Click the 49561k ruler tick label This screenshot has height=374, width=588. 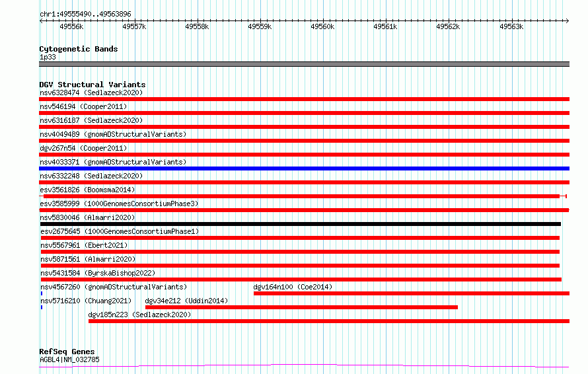[x=385, y=26]
